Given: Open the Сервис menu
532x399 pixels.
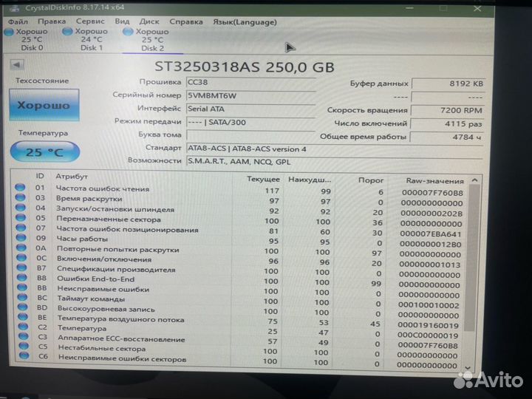Looking at the screenshot, I should (90, 21).
